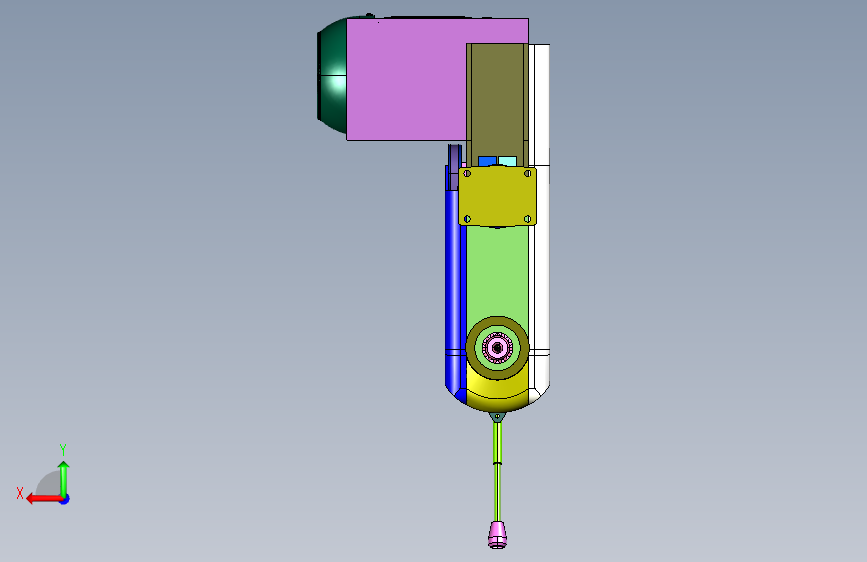The image size is (867, 562).
Task: Select the light green body panel
Action: point(497,271)
